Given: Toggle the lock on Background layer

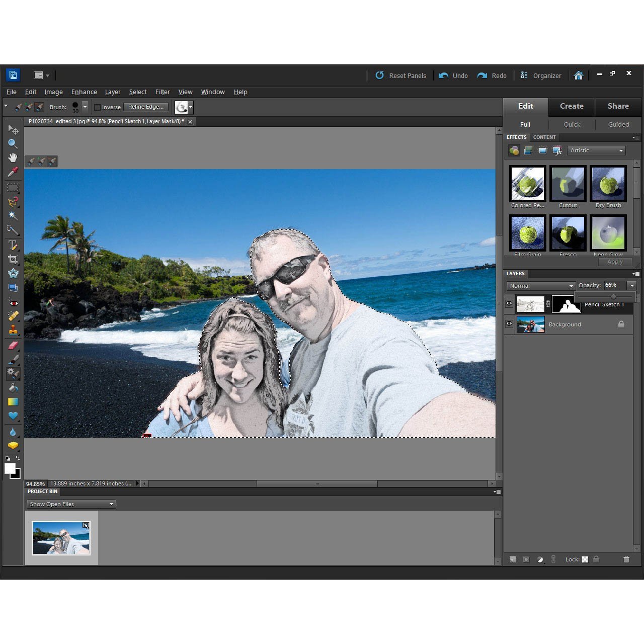Looking at the screenshot, I should point(621,325).
